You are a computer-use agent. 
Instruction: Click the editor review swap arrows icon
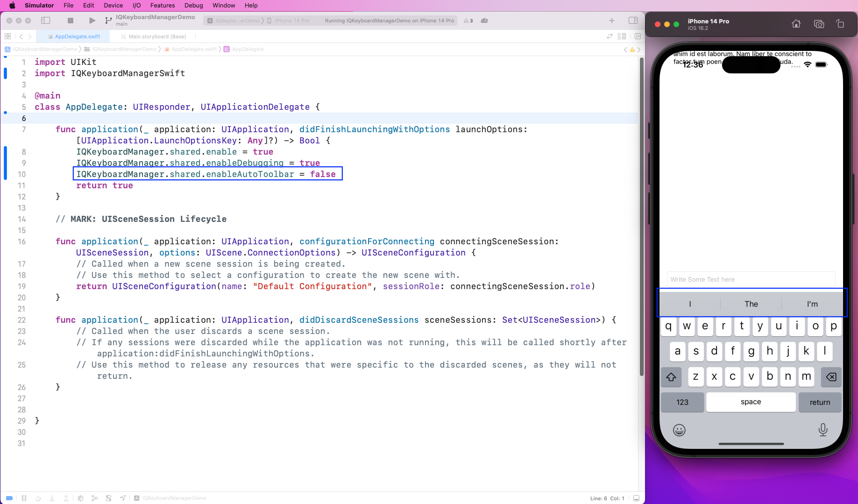pos(610,36)
